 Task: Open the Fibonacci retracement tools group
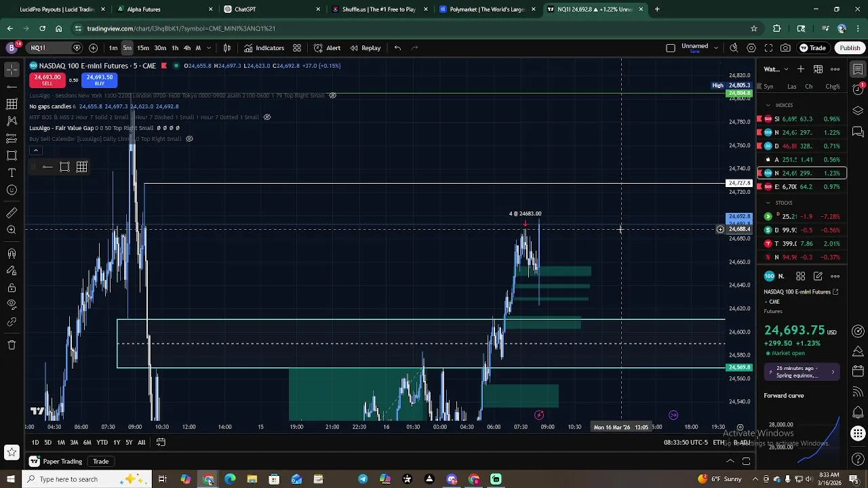click(12, 104)
